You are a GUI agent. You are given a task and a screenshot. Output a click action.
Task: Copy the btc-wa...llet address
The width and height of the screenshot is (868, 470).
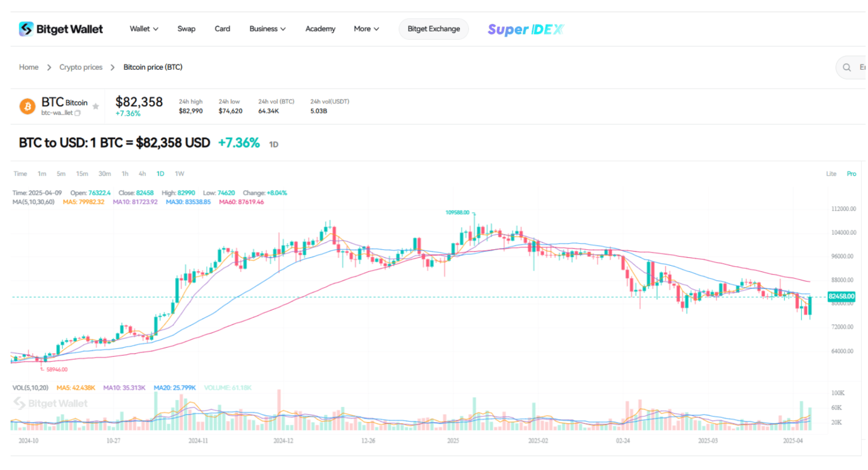click(x=78, y=113)
